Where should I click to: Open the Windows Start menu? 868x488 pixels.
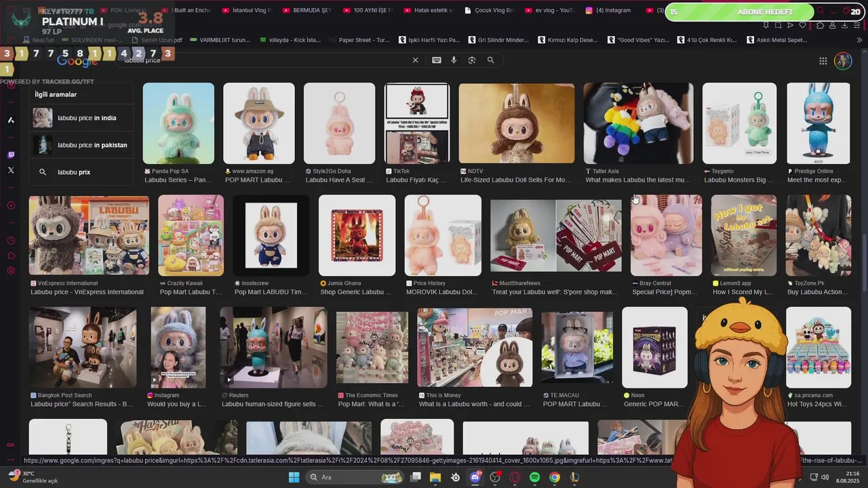coord(294,477)
